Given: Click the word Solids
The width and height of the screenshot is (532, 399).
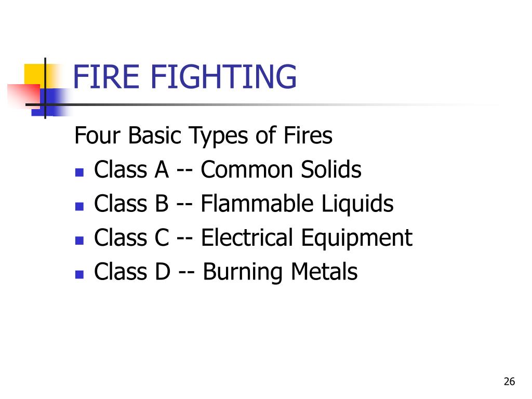Looking at the screenshot, I should (x=331, y=169).
